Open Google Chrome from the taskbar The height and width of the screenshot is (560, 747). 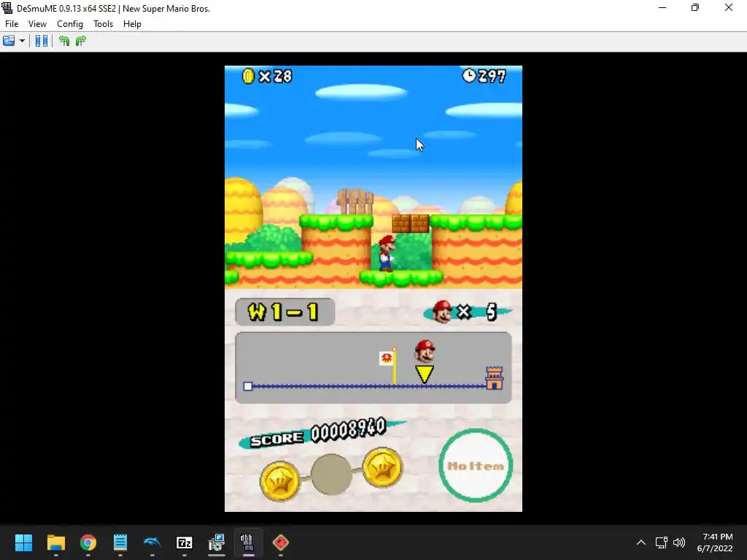click(88, 542)
